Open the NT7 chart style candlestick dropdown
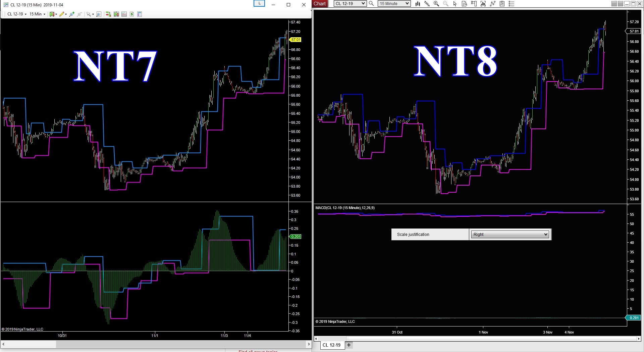The height and width of the screenshot is (352, 644). [53, 14]
